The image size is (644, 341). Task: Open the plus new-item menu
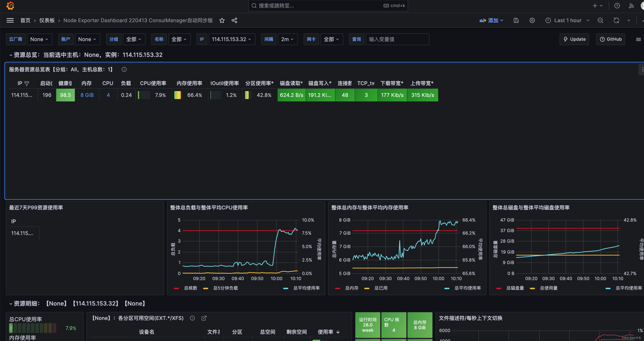tap(597, 5)
